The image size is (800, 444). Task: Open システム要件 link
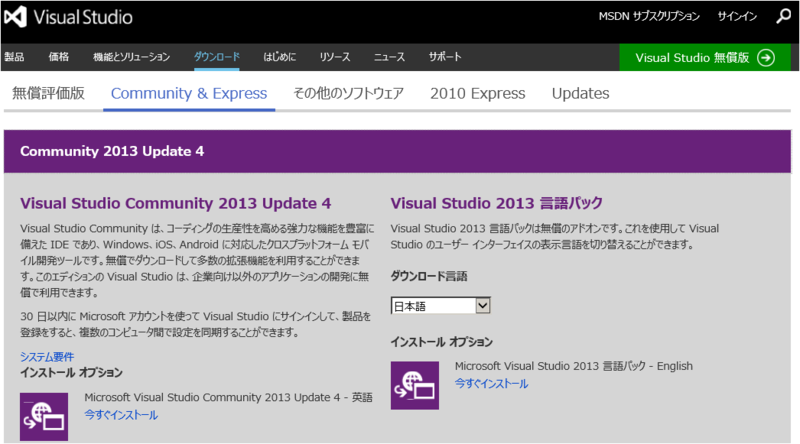[47, 356]
